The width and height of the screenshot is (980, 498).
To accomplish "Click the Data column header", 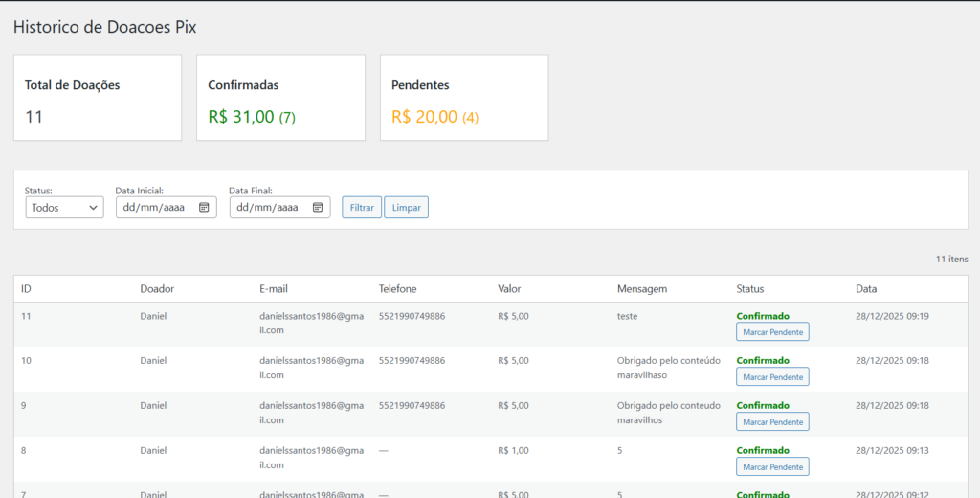I will 865,288.
